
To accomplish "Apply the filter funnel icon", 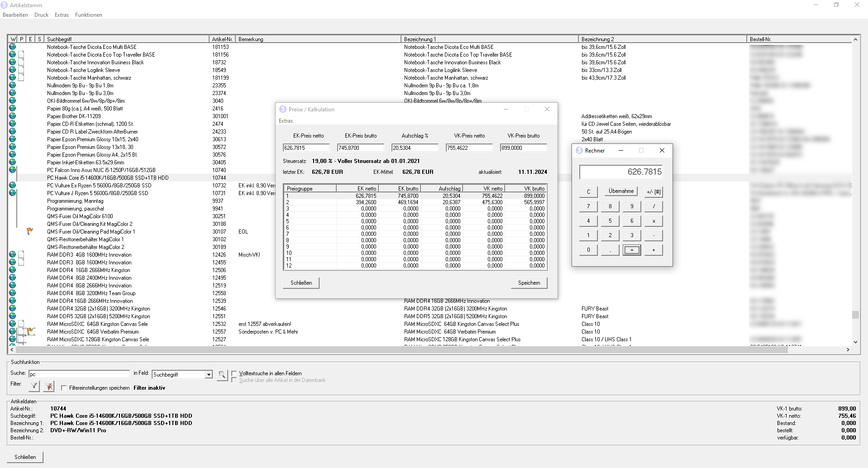I will coord(34,386).
